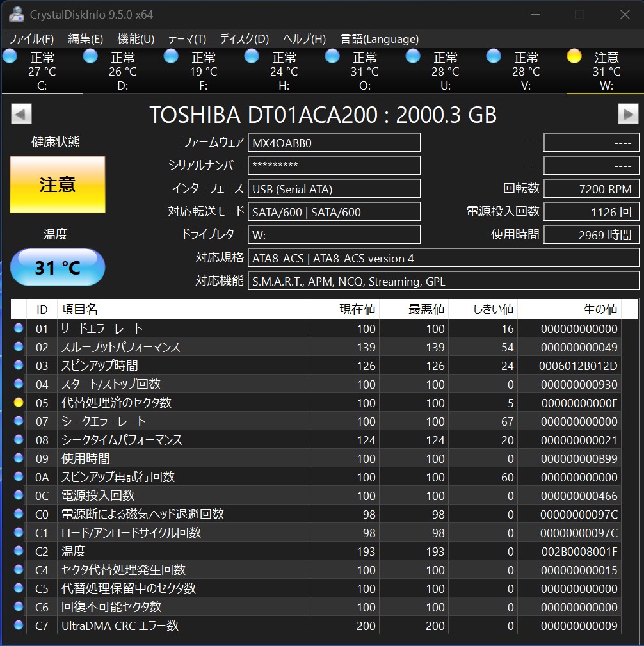Open the 言語(Language) menu

click(x=380, y=39)
